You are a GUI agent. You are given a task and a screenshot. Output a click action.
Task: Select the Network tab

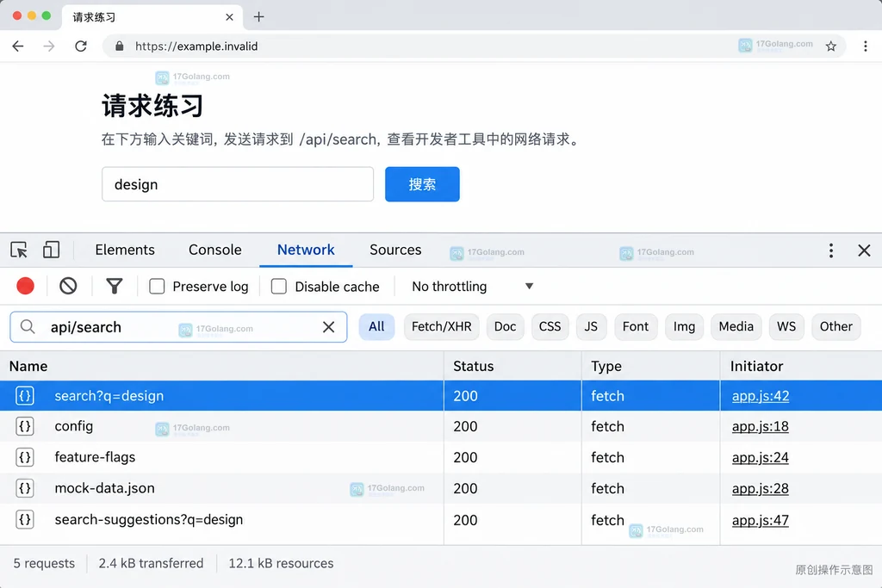306,250
